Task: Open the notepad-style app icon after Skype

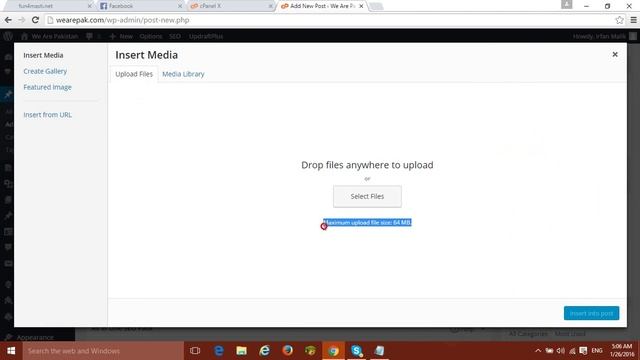Action: pyautogui.click(x=379, y=351)
